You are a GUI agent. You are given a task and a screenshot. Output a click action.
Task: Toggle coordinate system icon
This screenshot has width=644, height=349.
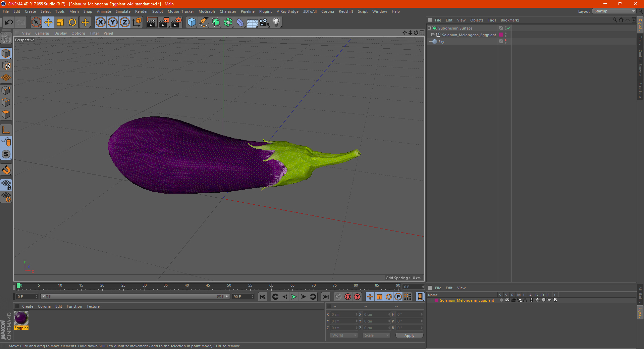pyautogui.click(x=137, y=22)
